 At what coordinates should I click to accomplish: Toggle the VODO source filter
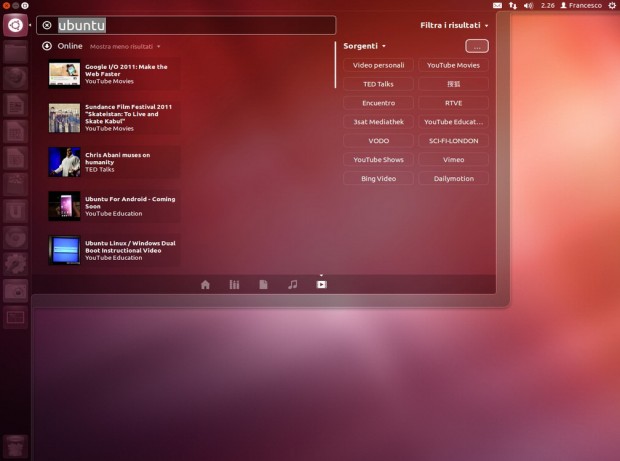pos(378,141)
